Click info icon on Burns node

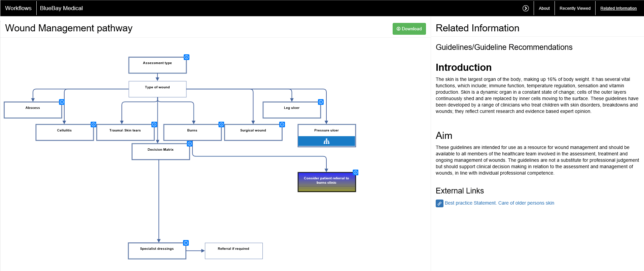[x=221, y=124]
